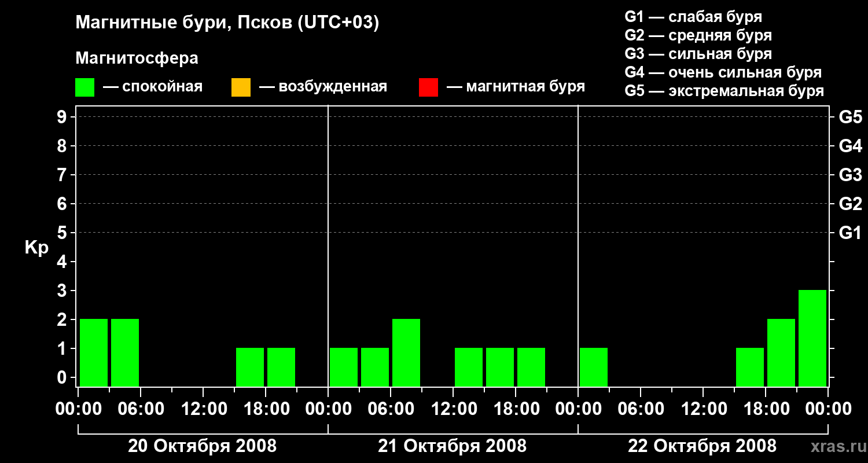The image size is (868, 463).
Task: Select the '21 Октября 2008' date label
Action: (453, 446)
